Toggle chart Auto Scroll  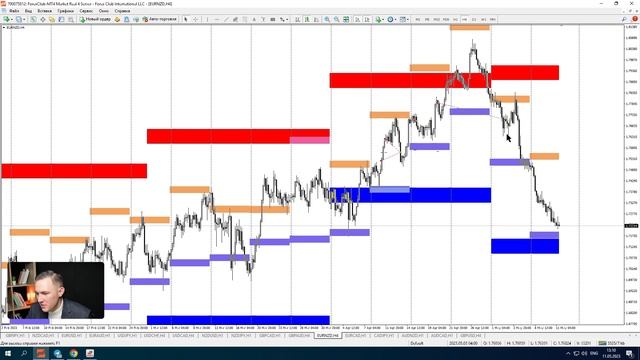pyautogui.click(x=358, y=19)
